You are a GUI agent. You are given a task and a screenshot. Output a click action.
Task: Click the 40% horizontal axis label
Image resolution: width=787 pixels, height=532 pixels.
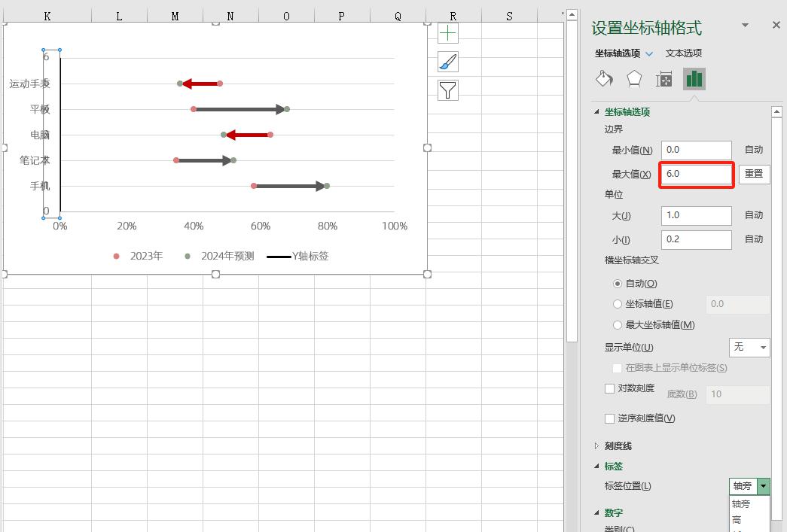194,226
